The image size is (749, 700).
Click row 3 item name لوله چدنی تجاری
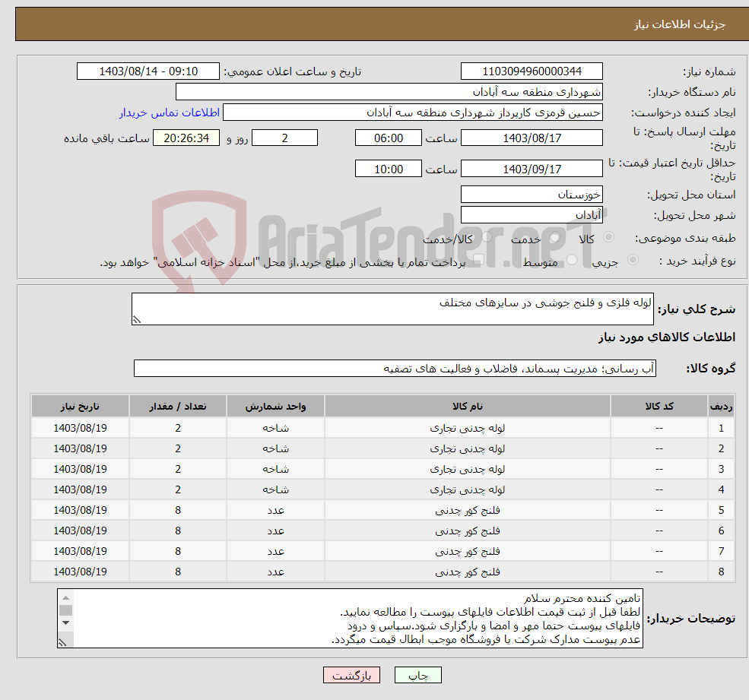coord(467,469)
